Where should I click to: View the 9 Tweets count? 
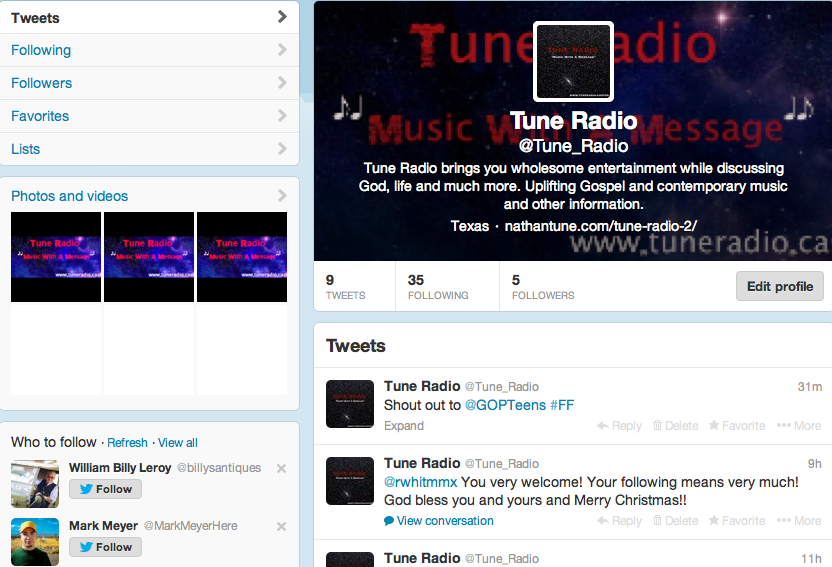pos(345,286)
